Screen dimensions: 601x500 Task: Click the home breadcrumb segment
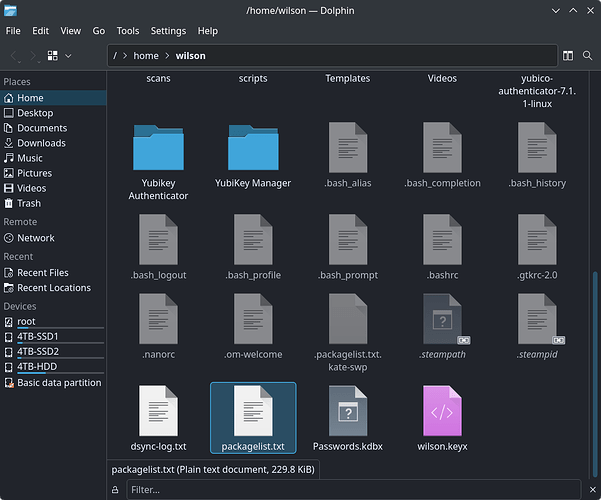click(x=146, y=56)
